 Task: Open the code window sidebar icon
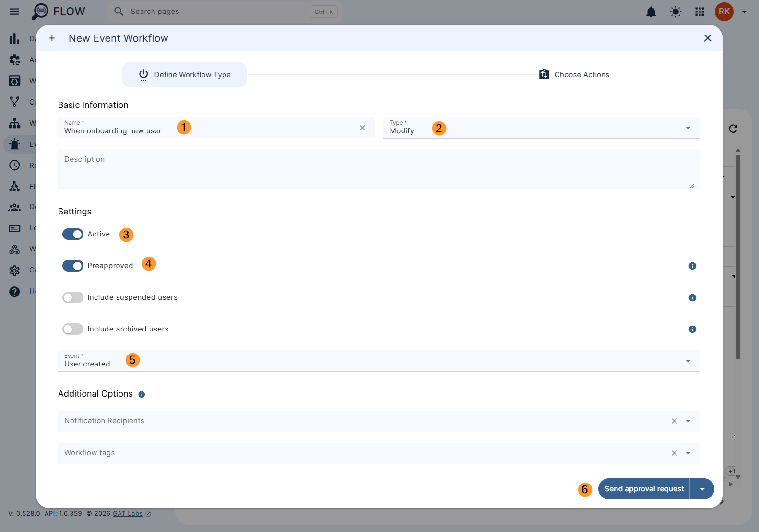[x=14, y=81]
